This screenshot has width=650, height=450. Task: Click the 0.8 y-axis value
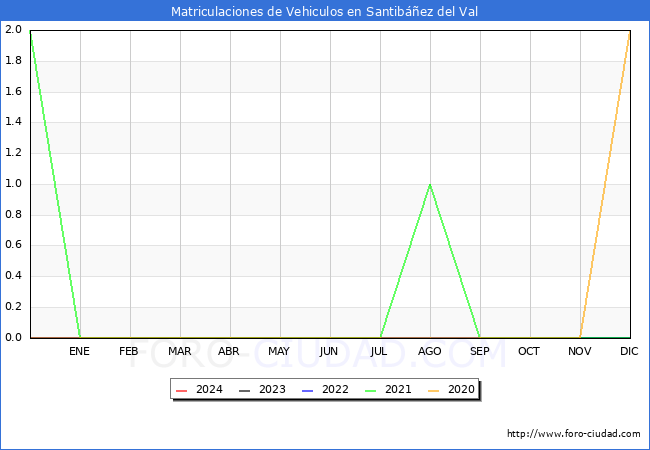click(13, 214)
